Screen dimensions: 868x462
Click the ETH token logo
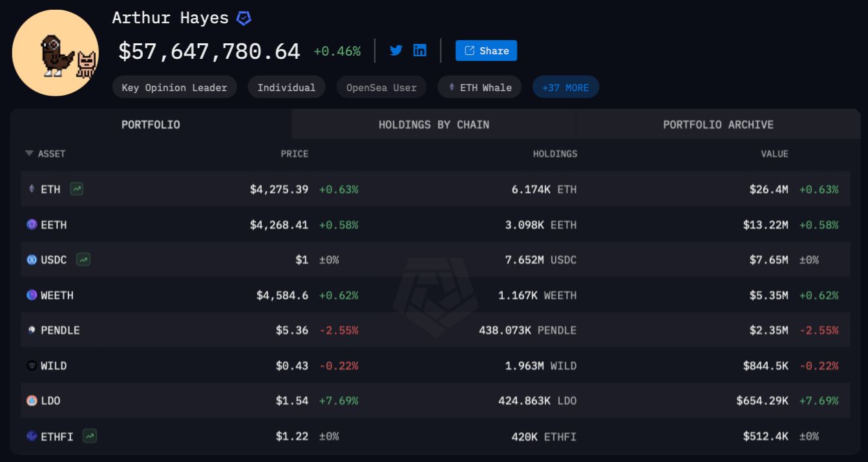(x=32, y=189)
